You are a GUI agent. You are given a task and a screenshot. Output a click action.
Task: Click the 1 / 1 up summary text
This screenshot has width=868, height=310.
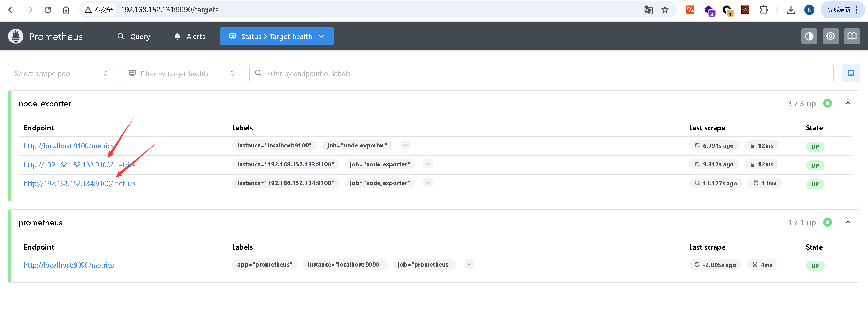coord(802,223)
